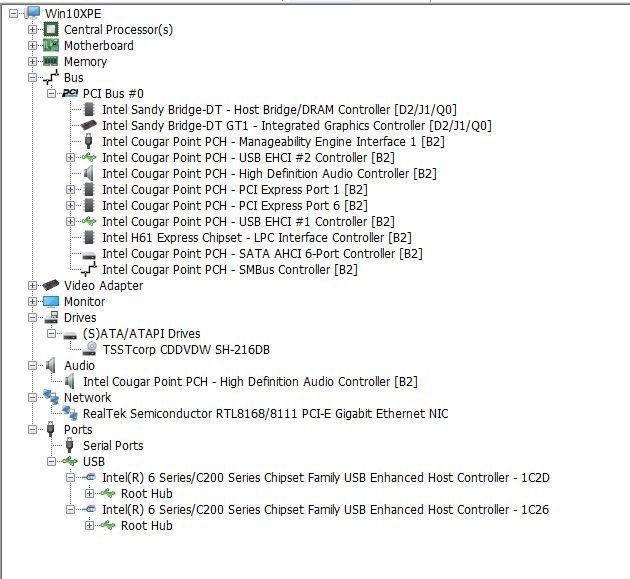Viewport: 630px width, 579px height.
Task: Click the Audio category speaker icon
Action: coord(51,365)
